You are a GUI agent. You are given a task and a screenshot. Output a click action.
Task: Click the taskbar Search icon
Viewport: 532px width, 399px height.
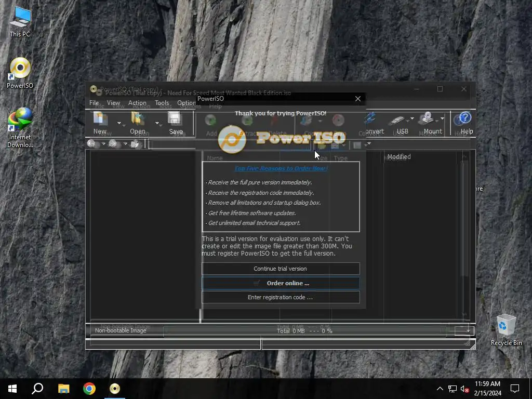click(x=37, y=389)
